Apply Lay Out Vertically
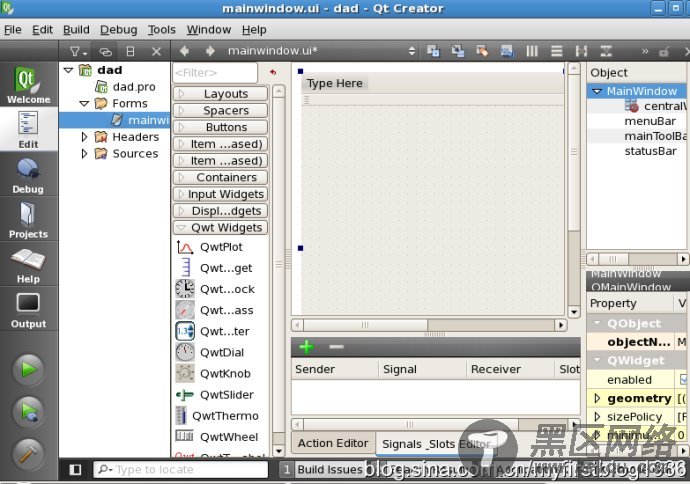Screen dimensions: 690x484 tap(557, 51)
